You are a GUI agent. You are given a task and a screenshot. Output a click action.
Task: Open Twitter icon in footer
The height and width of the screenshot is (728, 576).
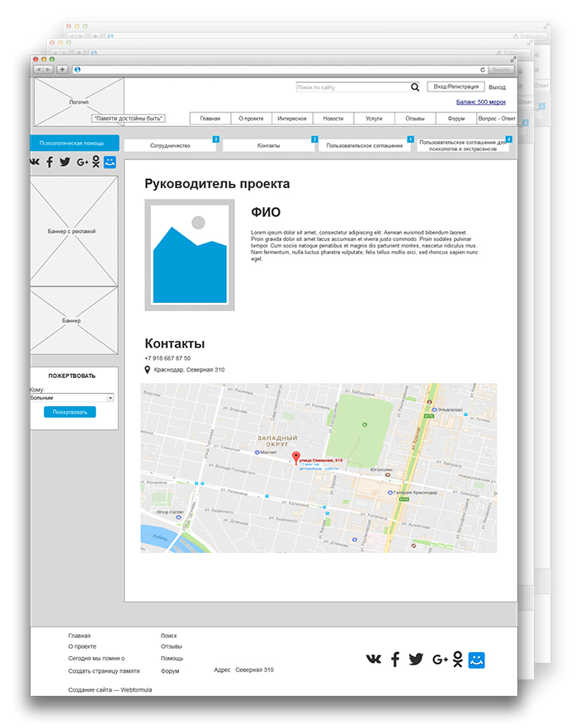tap(416, 659)
